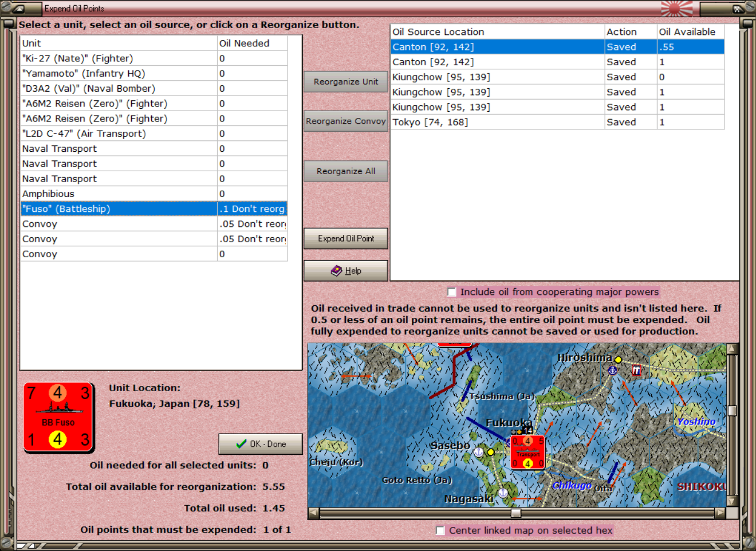Select the "Yamamoto" (Infantry HQ) row

[x=153, y=73]
